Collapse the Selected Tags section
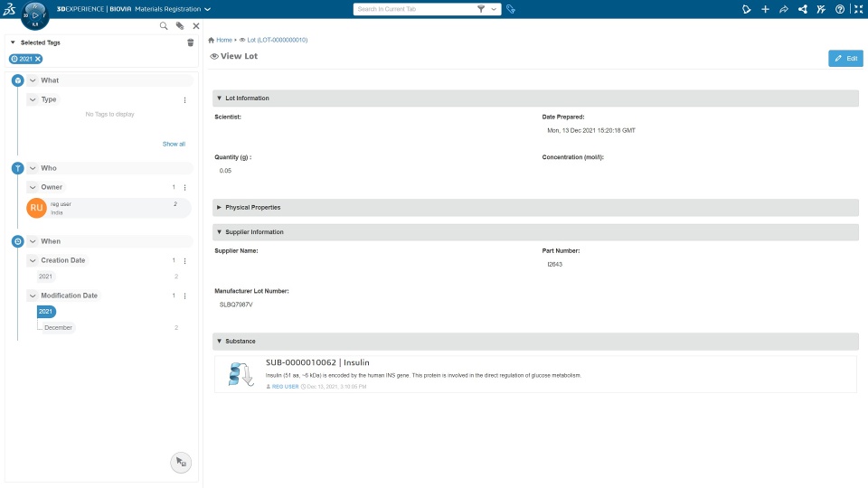 (x=13, y=42)
